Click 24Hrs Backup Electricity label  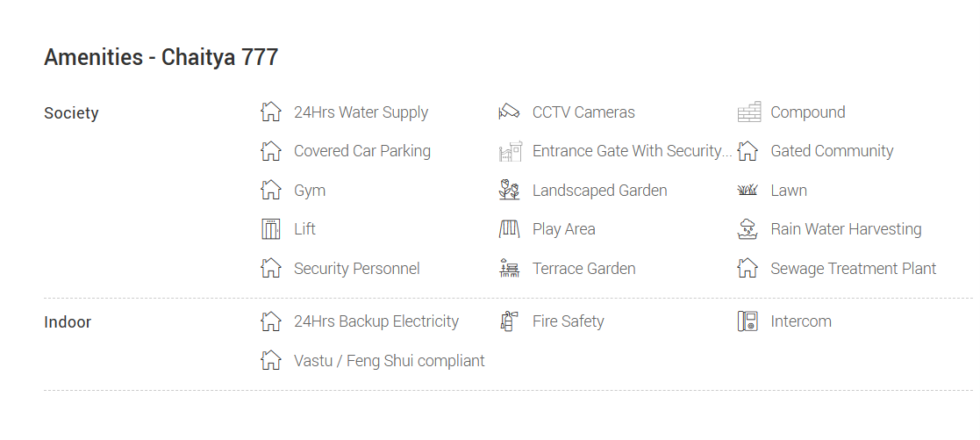click(376, 321)
